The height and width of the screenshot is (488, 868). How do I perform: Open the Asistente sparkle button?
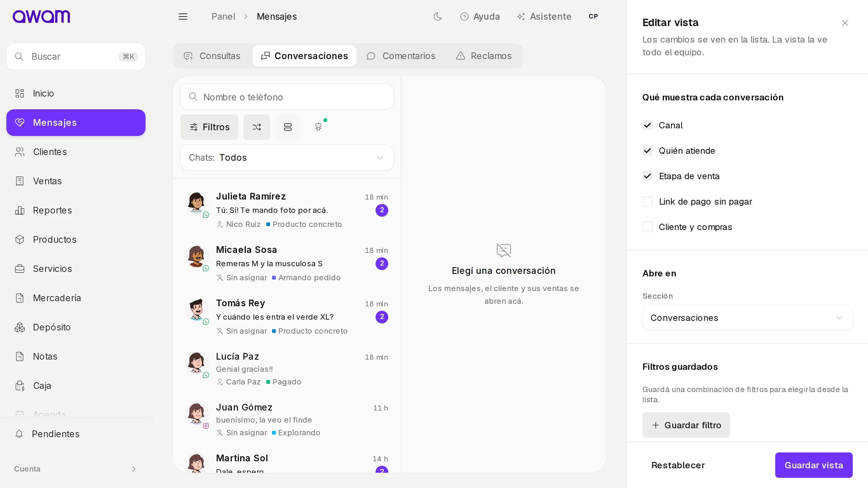point(544,17)
